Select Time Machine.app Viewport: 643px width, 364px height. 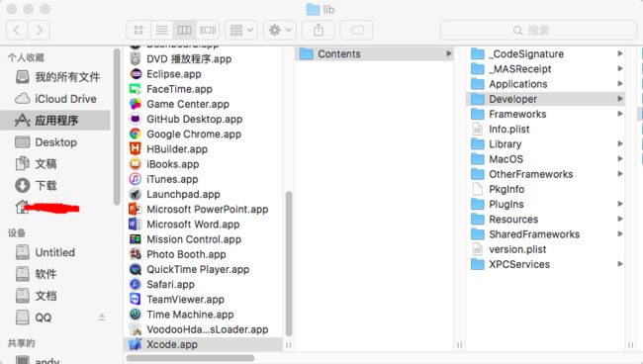click(x=203, y=315)
